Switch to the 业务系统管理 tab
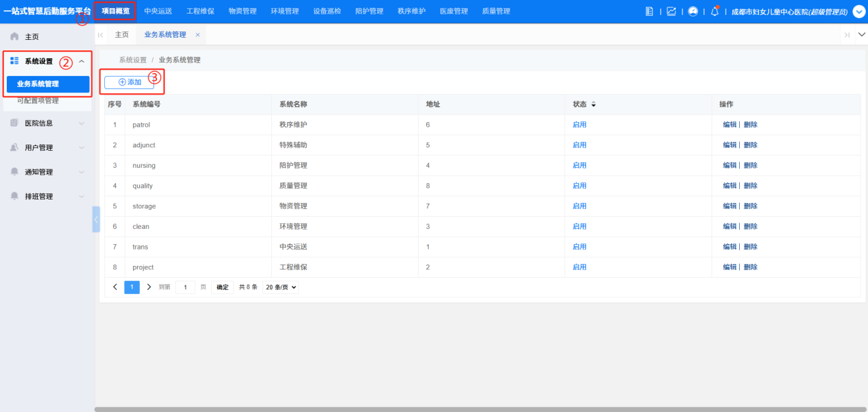 (x=165, y=35)
